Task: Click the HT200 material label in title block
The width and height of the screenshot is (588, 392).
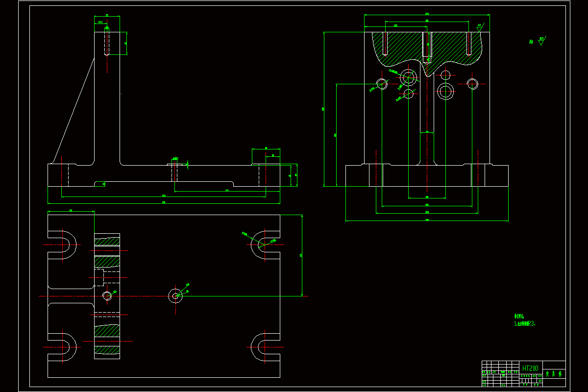Action: click(530, 368)
